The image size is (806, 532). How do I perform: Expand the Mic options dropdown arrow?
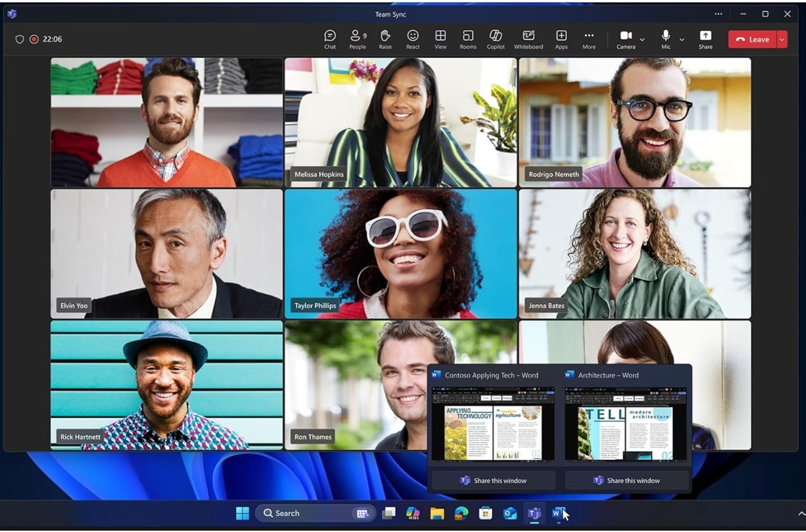pyautogui.click(x=682, y=40)
